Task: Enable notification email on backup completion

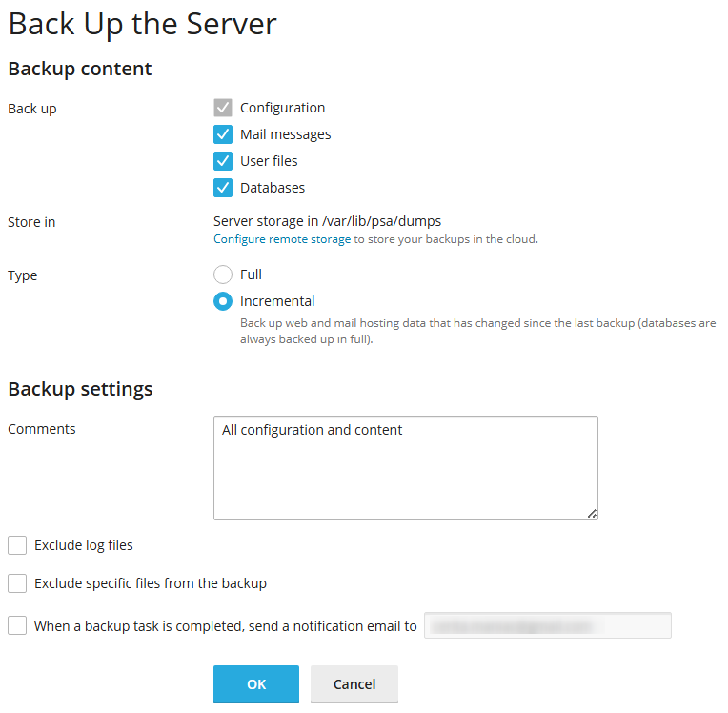Action: click(17, 625)
